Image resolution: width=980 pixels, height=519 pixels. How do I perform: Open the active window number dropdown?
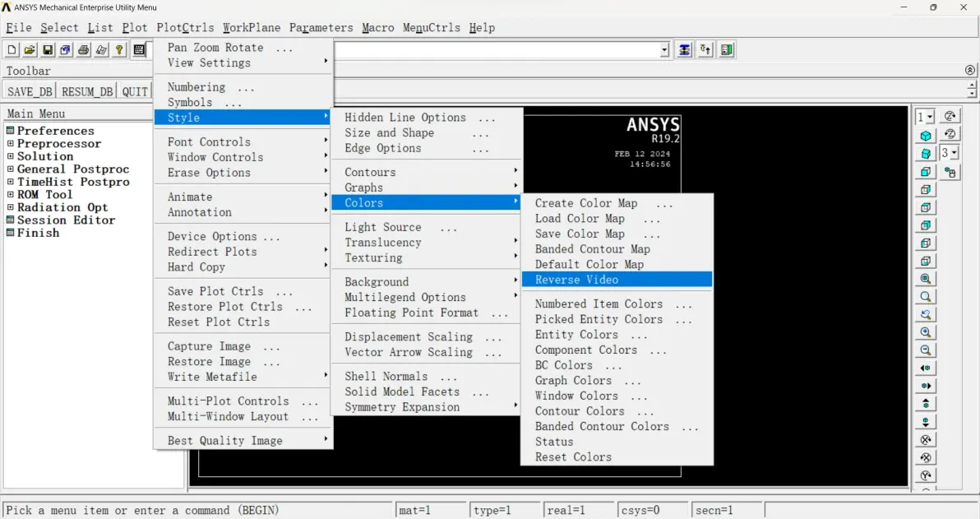click(930, 117)
